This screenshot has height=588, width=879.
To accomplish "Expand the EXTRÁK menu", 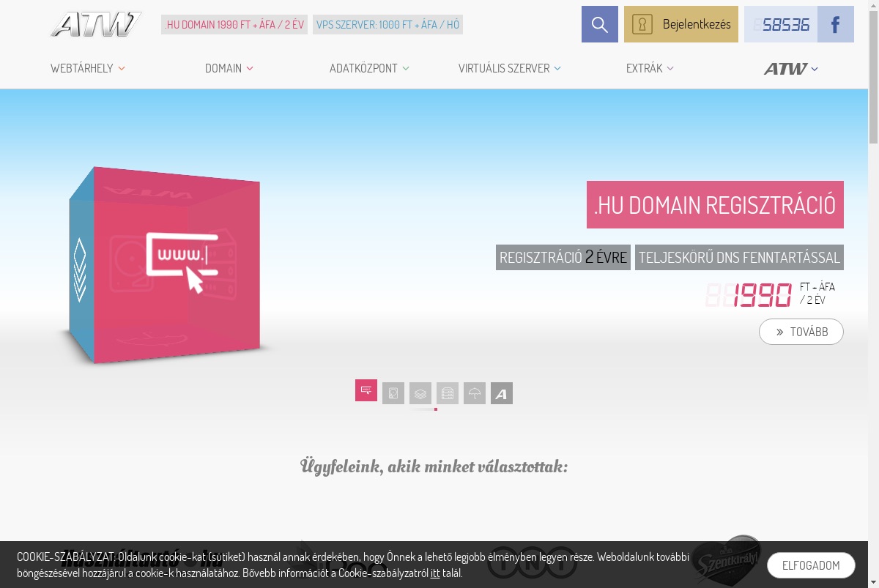I will coord(650,68).
